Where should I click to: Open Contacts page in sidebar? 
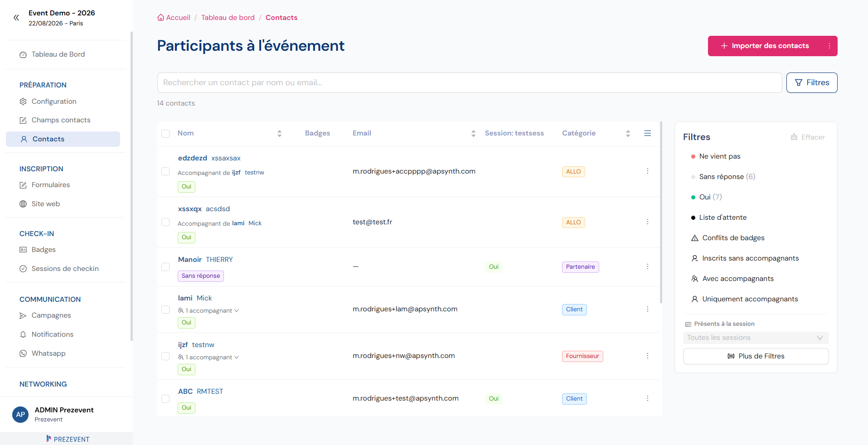pyautogui.click(x=63, y=139)
